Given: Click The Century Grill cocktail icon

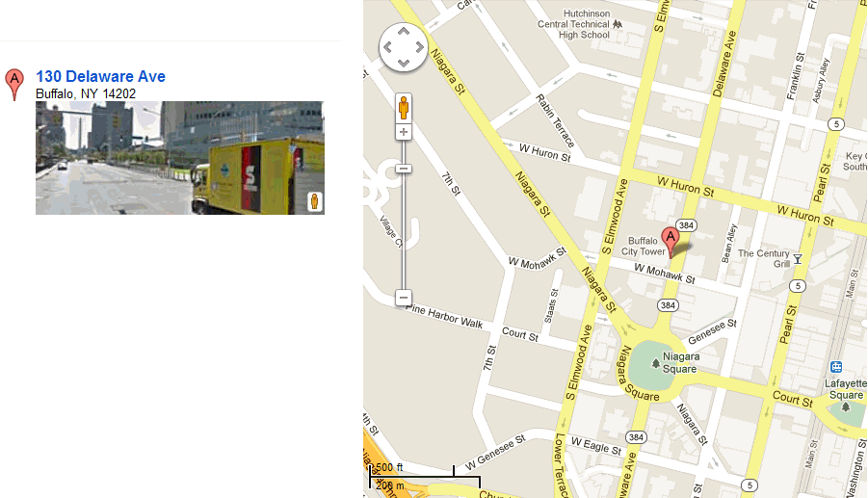Looking at the screenshot, I should pyautogui.click(x=798, y=259).
